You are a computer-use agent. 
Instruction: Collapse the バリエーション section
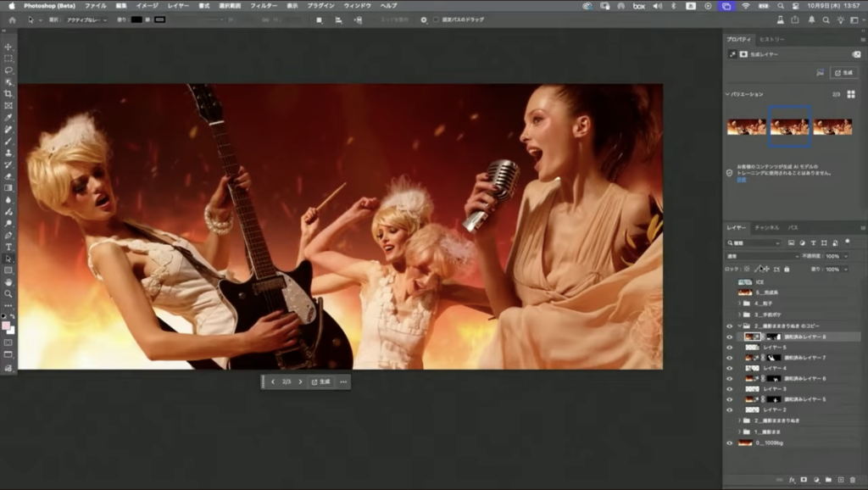[727, 94]
